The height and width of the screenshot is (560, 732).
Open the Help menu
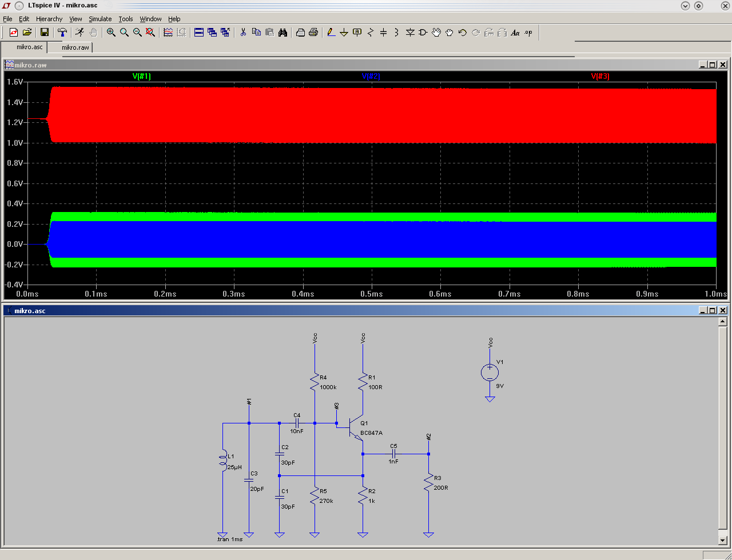pyautogui.click(x=174, y=19)
